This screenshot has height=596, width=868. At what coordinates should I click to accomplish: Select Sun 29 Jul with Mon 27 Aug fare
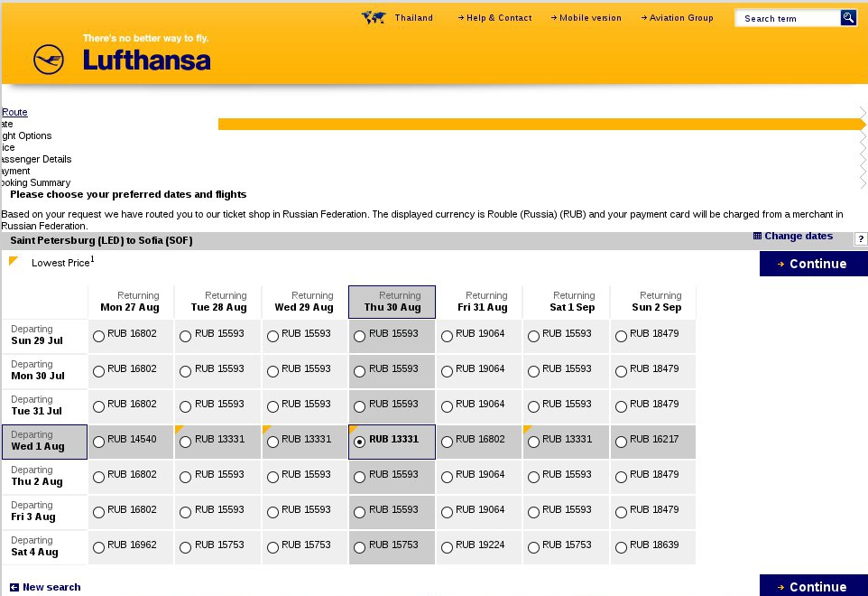click(x=98, y=336)
